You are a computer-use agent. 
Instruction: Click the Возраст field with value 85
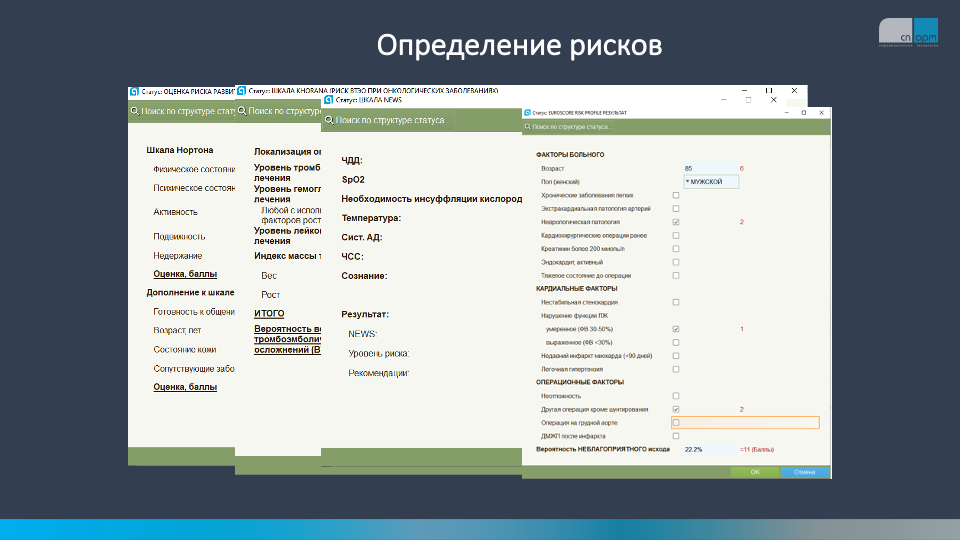[x=710, y=168]
